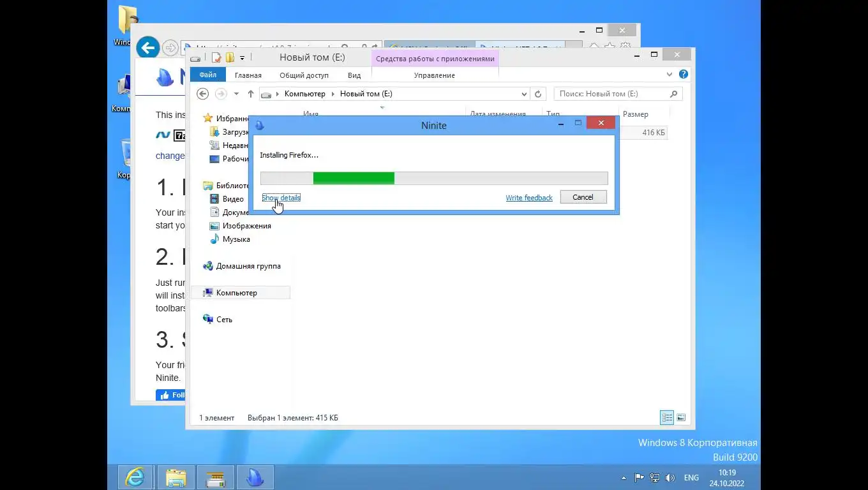Click the installer taskbar icon
868x490 pixels.
point(215,477)
